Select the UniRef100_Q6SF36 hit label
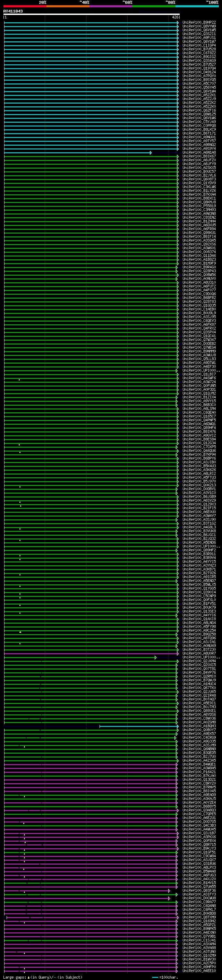 coord(199,890)
